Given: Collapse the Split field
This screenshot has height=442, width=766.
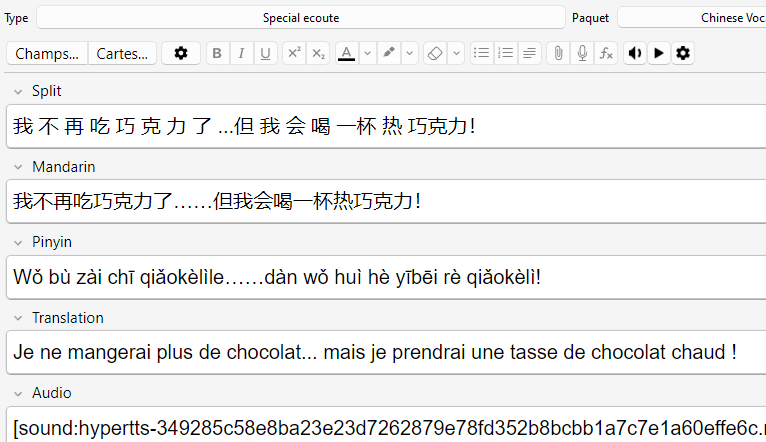Looking at the screenshot, I should click(x=18, y=91).
